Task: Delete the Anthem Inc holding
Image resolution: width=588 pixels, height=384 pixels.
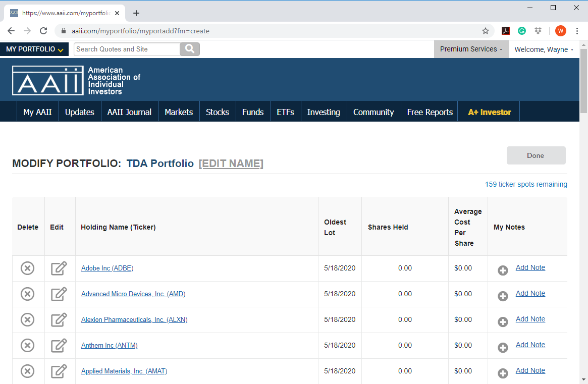Action: coord(27,345)
